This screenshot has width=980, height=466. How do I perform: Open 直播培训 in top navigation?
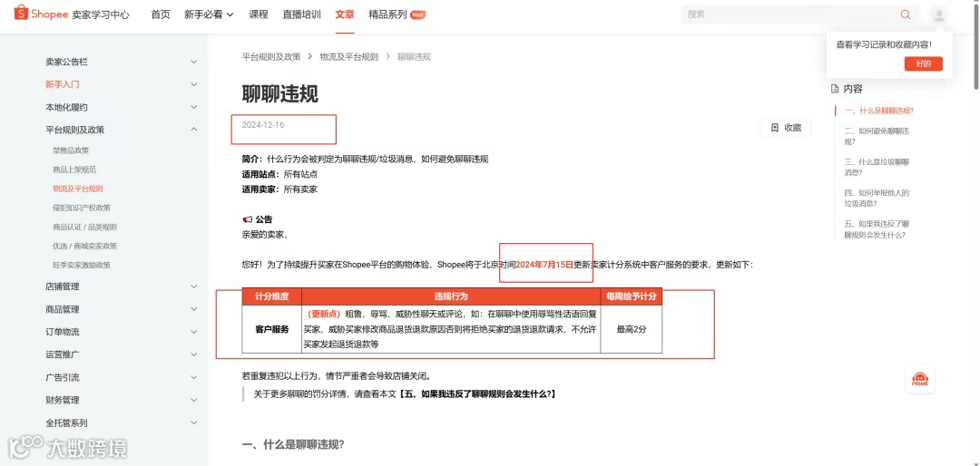click(302, 15)
